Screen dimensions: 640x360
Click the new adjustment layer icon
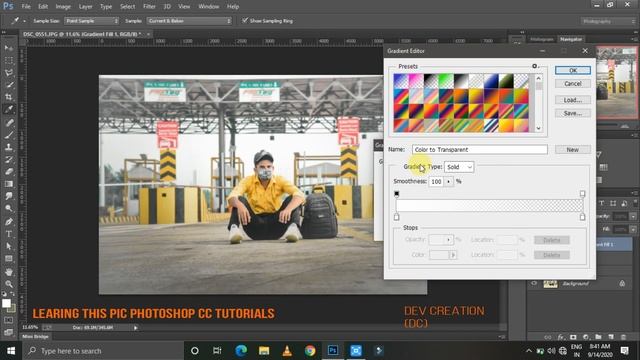[586, 337]
